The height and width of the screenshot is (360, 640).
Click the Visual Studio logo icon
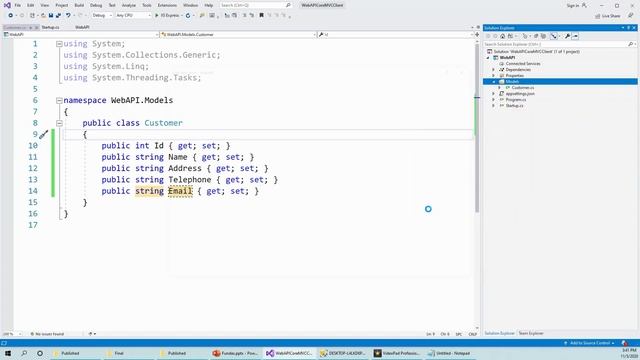click(x=7, y=5)
